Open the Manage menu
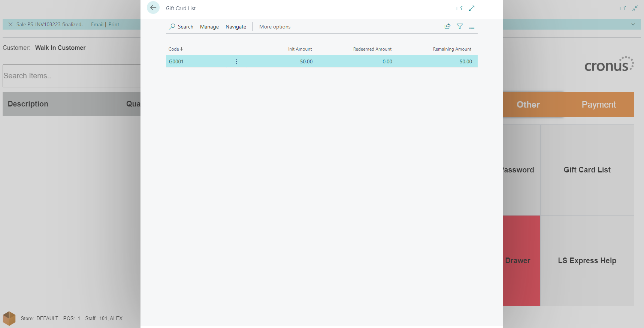The width and height of the screenshot is (644, 328). pyautogui.click(x=209, y=27)
